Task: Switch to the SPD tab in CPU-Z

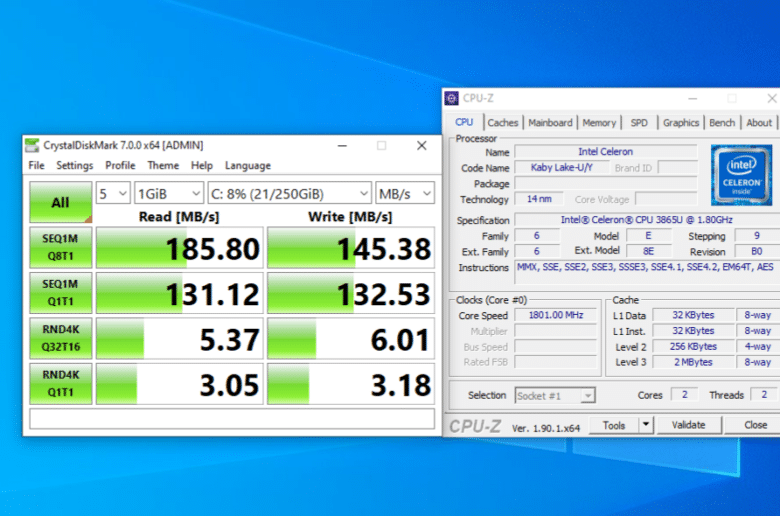Action: [x=639, y=122]
